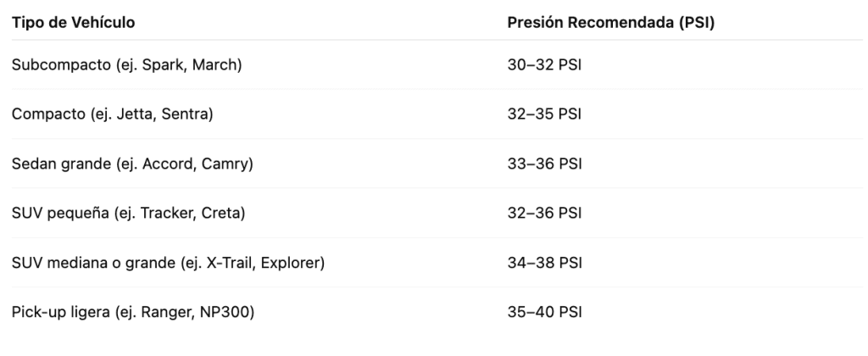868x356 pixels.
Task: Click the "Pick-up ligera" vehicle type cell
Action: [x=133, y=312]
